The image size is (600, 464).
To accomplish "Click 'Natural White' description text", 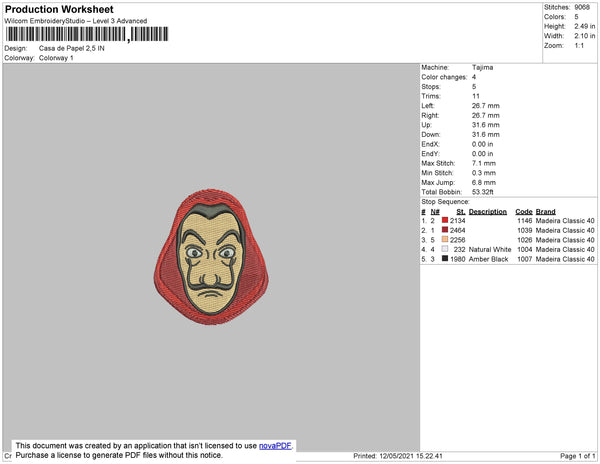I will click(490, 249).
